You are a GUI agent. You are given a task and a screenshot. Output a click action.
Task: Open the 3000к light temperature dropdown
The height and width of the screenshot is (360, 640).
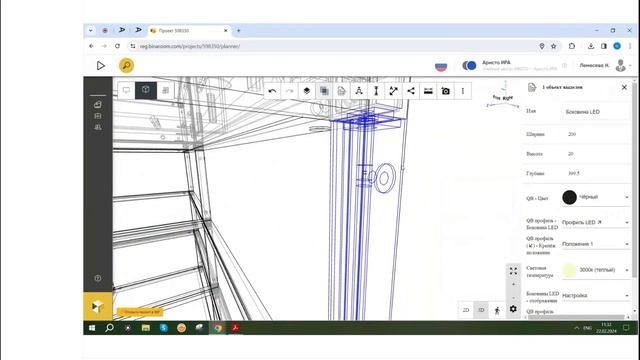click(x=596, y=270)
